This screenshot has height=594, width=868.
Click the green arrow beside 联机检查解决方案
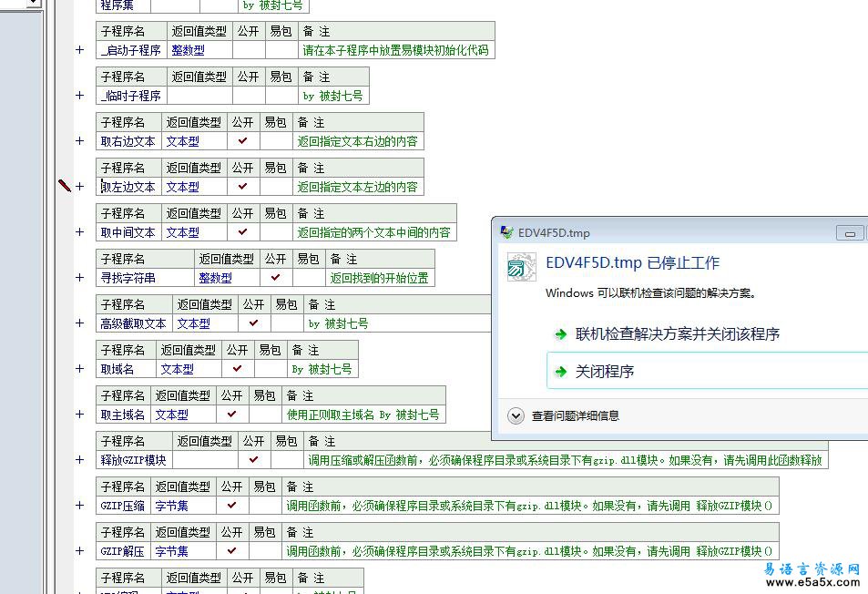click(561, 334)
